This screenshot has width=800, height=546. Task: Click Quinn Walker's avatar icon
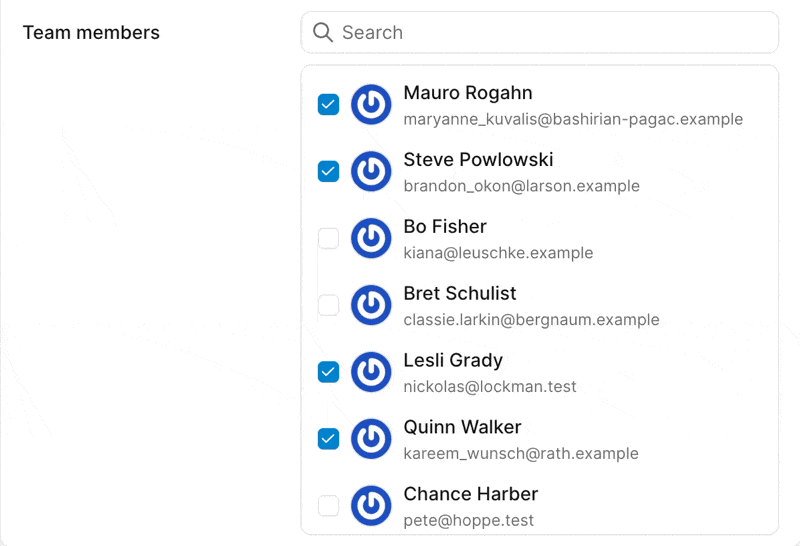(371, 439)
